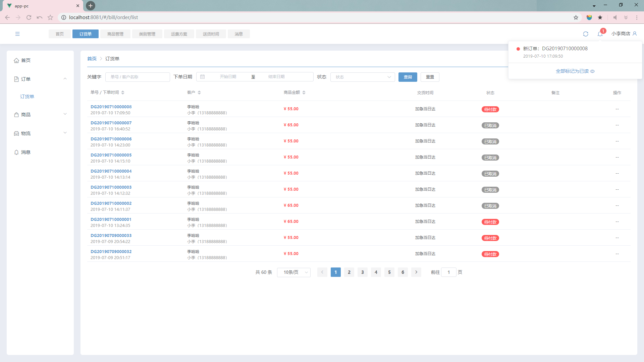This screenshot has height=362, width=644.
Task: Open the notification bell icon
Action: 600,34
